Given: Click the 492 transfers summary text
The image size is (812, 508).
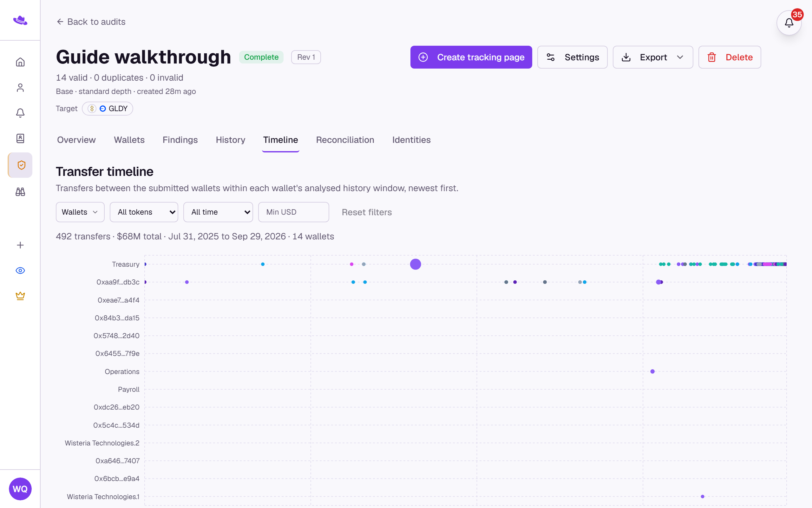Looking at the screenshot, I should coord(195,237).
